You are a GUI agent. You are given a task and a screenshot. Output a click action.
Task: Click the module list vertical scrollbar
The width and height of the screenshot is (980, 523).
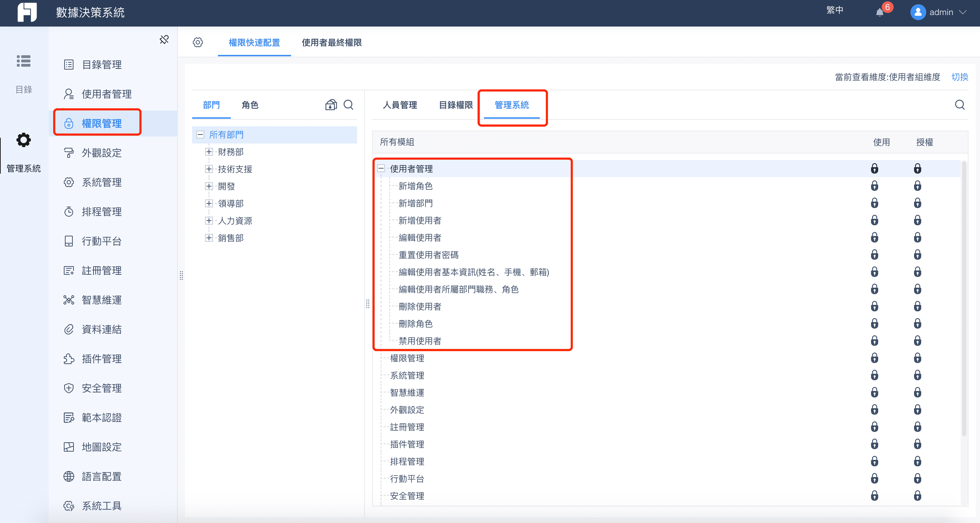point(964,299)
